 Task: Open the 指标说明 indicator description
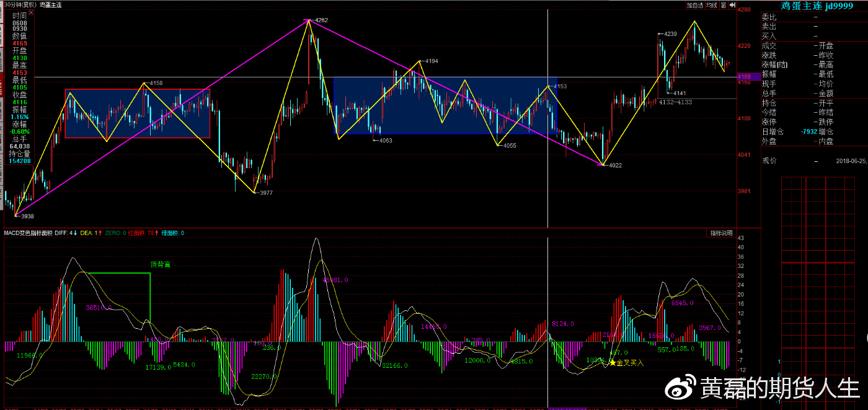722,233
